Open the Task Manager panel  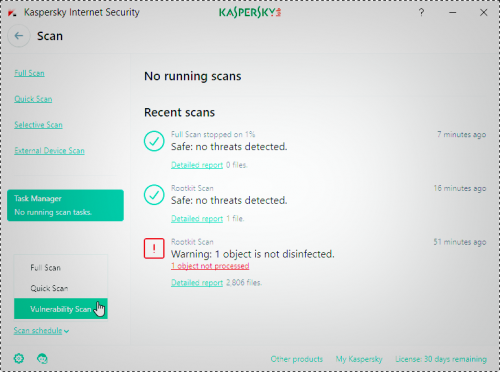65,205
